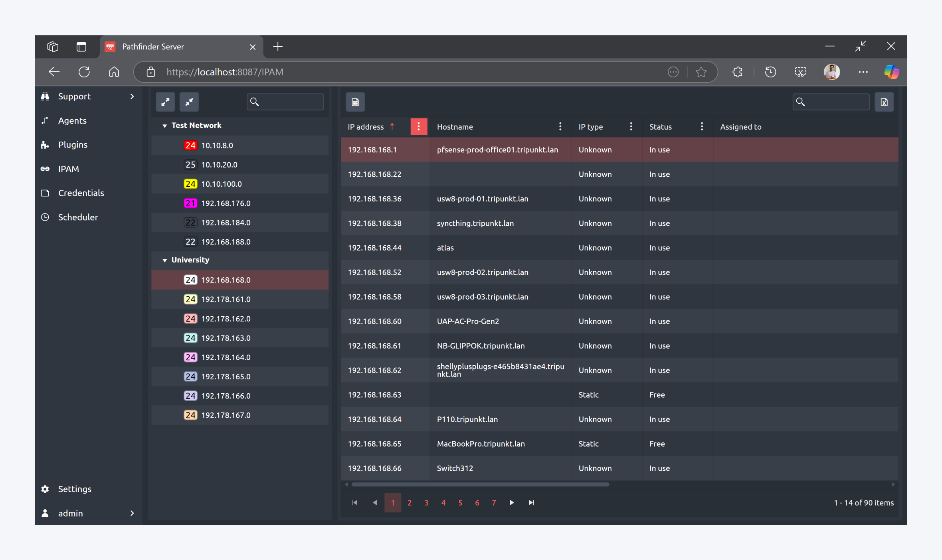The height and width of the screenshot is (560, 942).
Task: Click the collapse all subnets icon
Action: 189,102
